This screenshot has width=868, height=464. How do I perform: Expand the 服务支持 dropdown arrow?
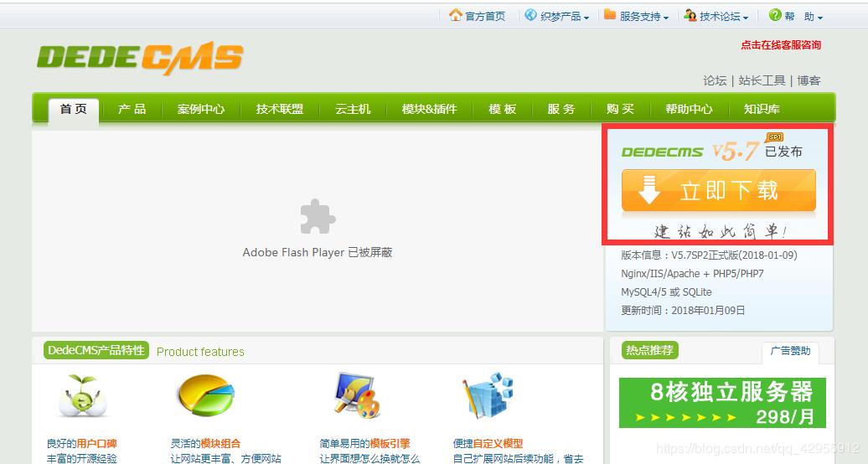pos(666,18)
